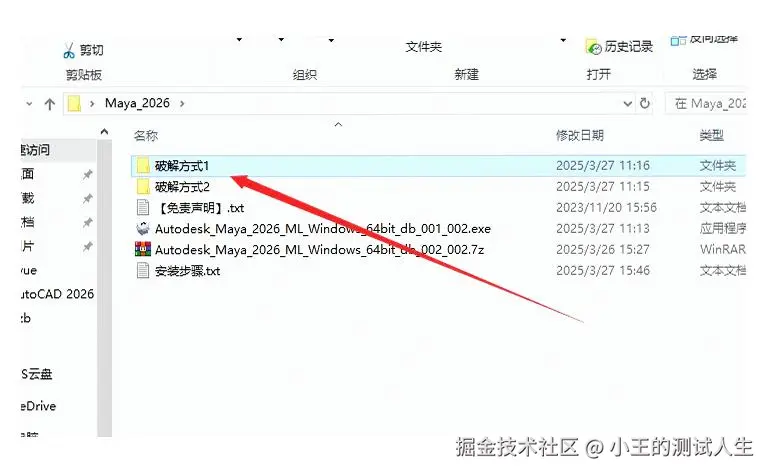Select the file name 破解方式2
This screenshot has width=768, height=473.
[182, 187]
